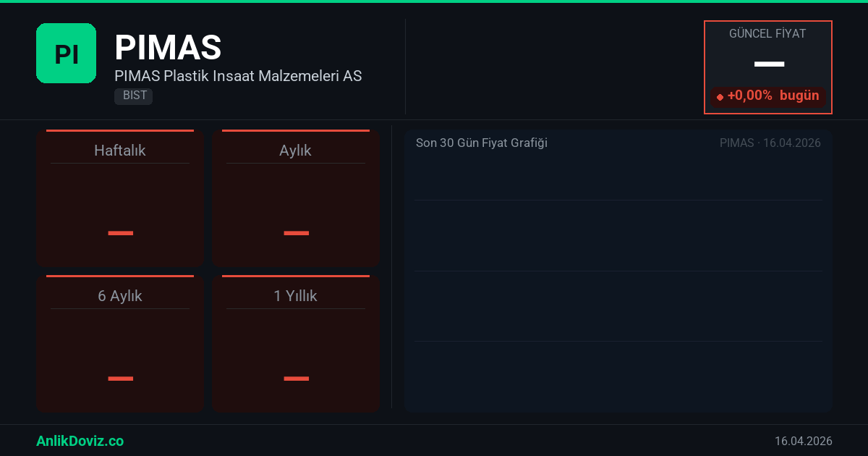Click the Güncel Fiyat price box

[x=767, y=43]
